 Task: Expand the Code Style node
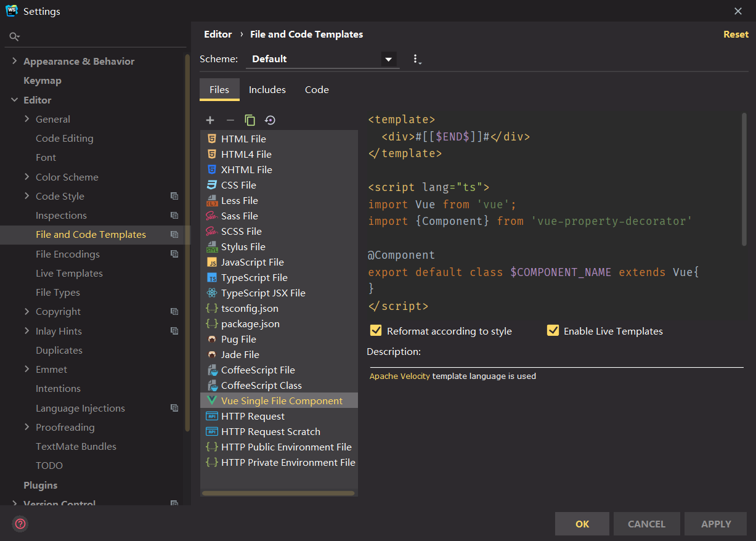[x=27, y=196]
